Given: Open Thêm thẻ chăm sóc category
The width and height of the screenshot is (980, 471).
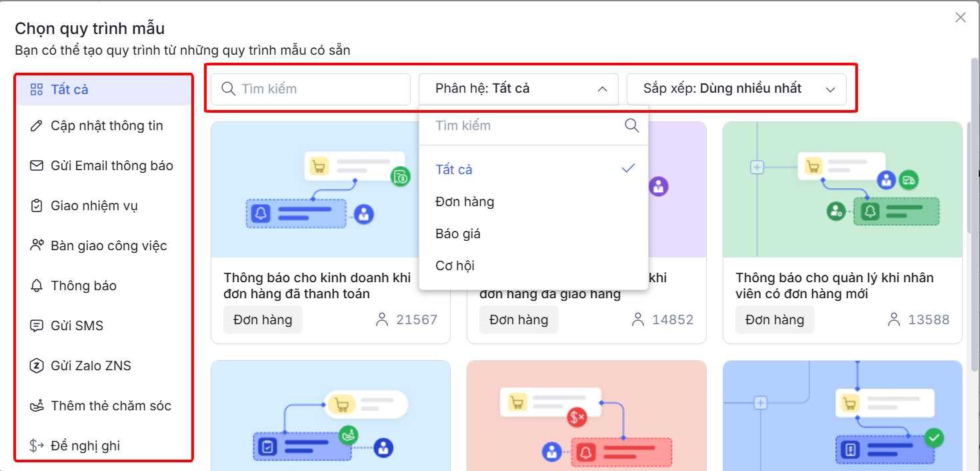Looking at the screenshot, I should pos(111,406).
